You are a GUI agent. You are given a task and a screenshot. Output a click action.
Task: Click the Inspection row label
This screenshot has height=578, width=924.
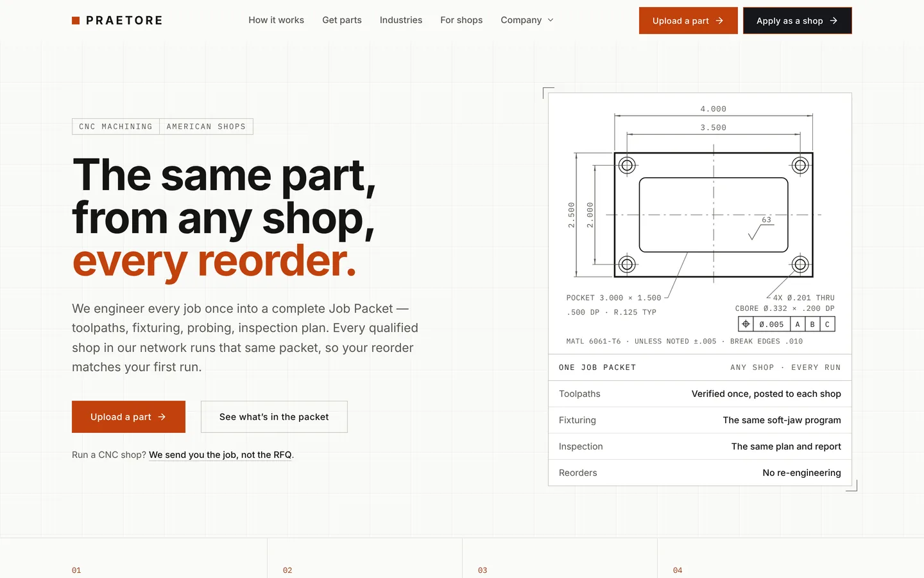[581, 446]
